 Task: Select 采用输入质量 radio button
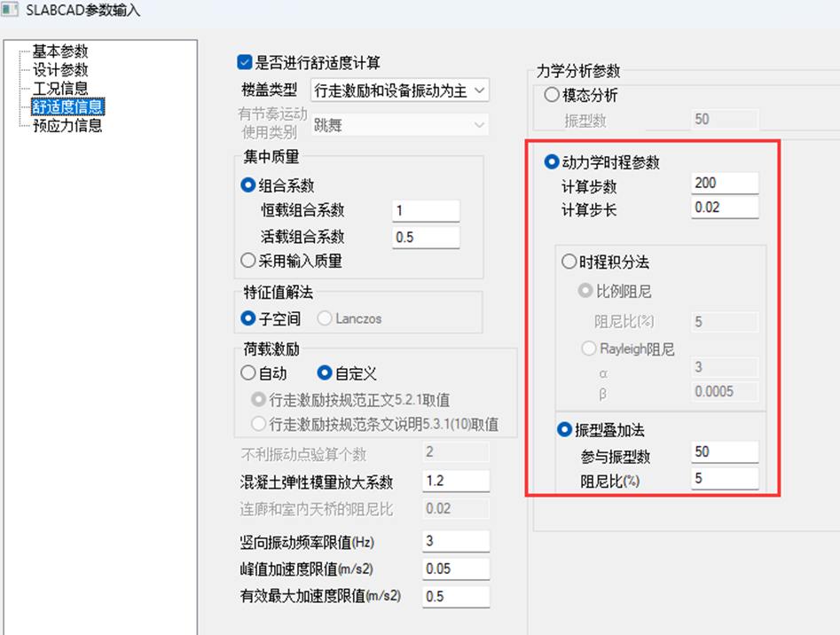tap(248, 261)
